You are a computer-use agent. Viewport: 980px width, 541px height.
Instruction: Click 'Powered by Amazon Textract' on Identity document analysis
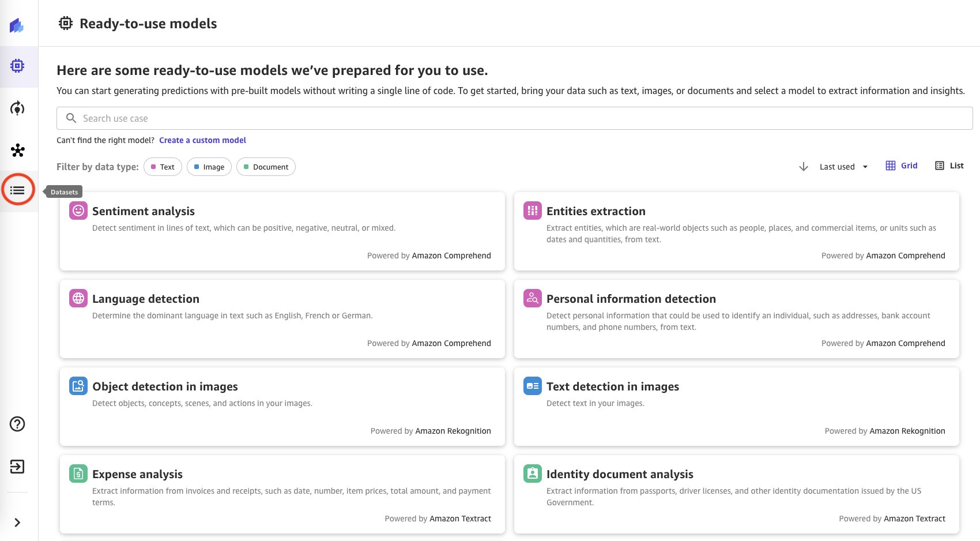pyautogui.click(x=892, y=519)
